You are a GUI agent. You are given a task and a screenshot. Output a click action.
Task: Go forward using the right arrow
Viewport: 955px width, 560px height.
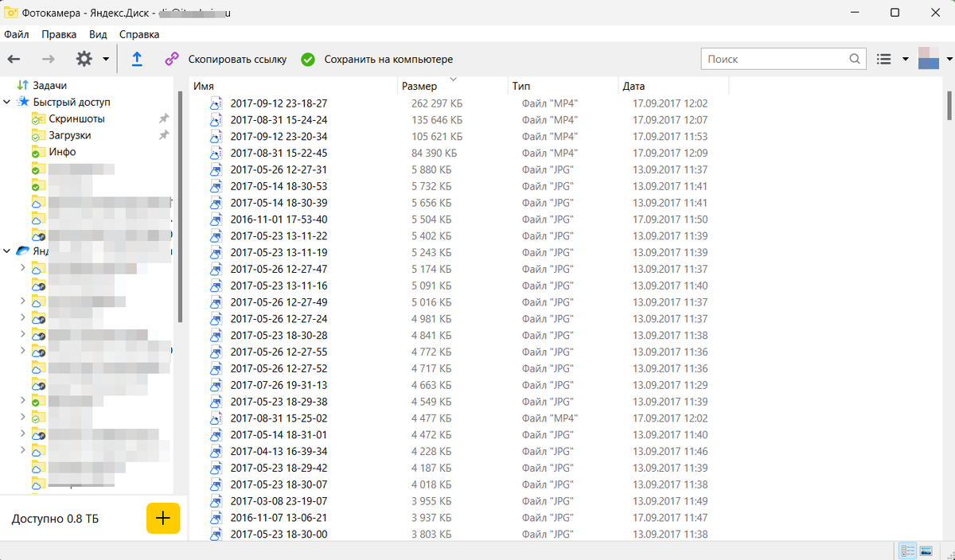click(48, 59)
